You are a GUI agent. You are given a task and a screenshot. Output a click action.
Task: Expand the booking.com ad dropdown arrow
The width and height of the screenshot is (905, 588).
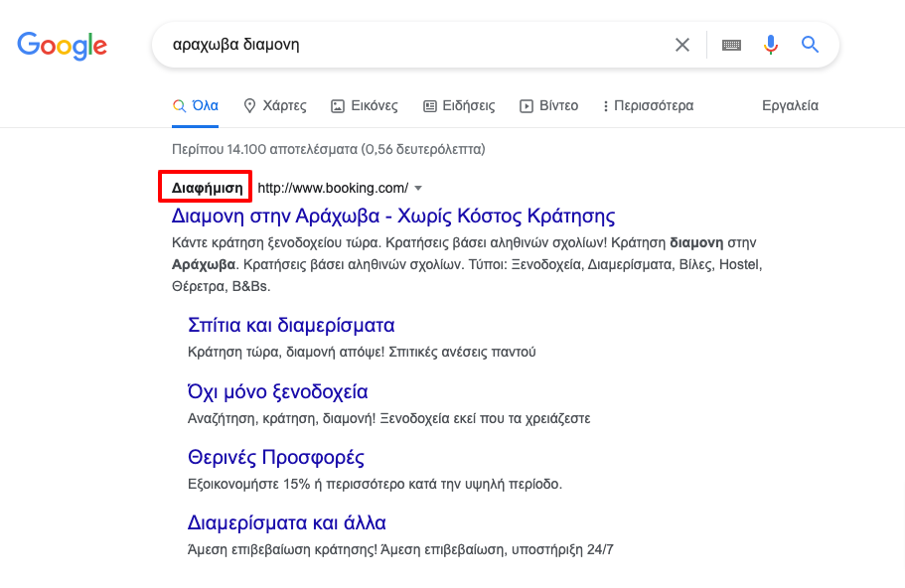click(418, 188)
